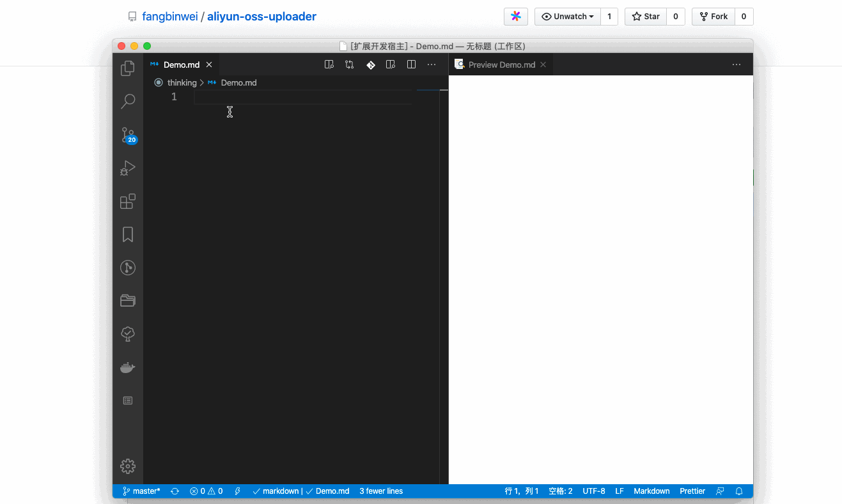
Task: Open the list-panel icon at bottom of activity bar
Action: (x=128, y=401)
